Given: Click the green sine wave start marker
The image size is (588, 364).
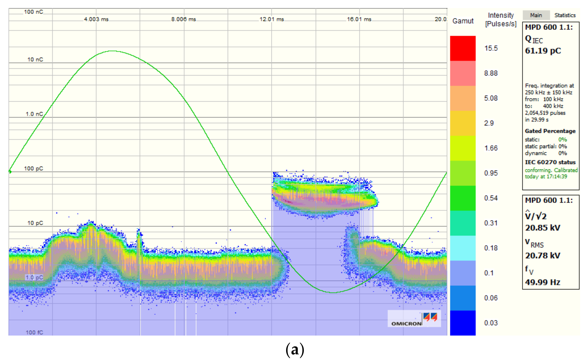Looking at the screenshot, I should (10, 172).
